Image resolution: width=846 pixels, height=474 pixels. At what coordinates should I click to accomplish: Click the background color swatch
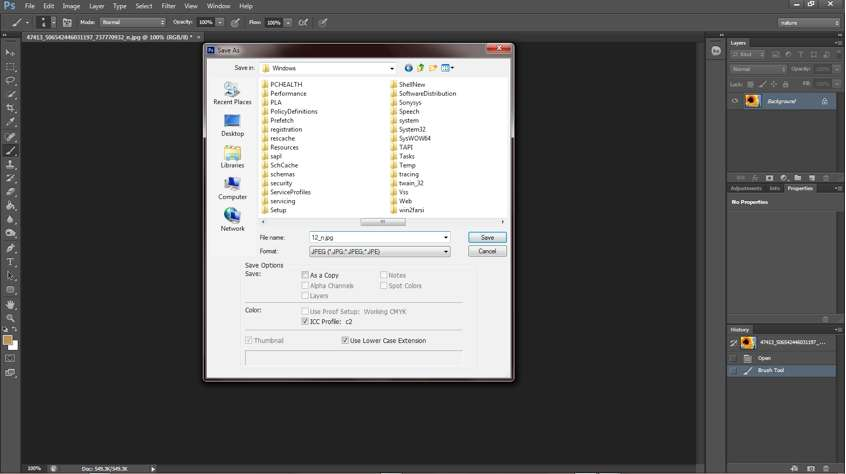(x=15, y=347)
